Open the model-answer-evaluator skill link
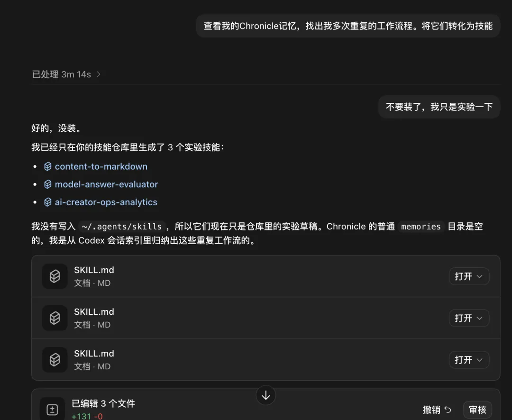 point(106,184)
